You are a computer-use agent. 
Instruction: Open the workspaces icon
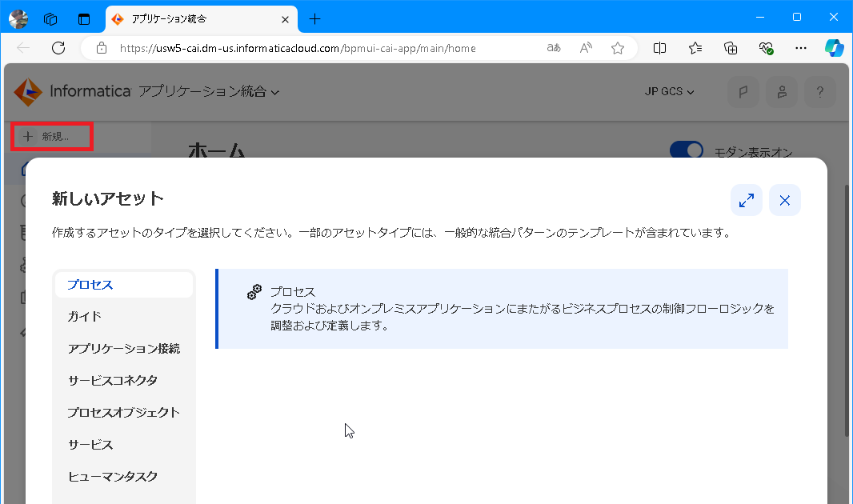coord(50,19)
